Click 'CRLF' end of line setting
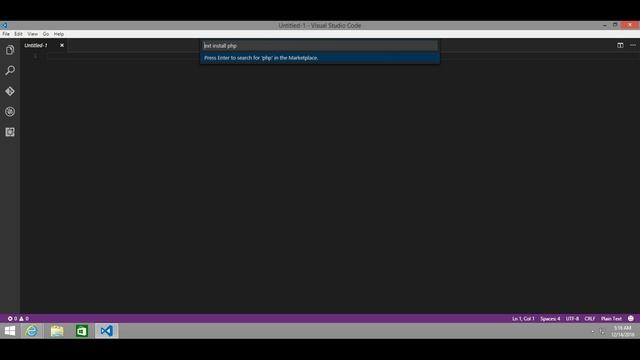This screenshot has width=640, height=360. (x=590, y=318)
